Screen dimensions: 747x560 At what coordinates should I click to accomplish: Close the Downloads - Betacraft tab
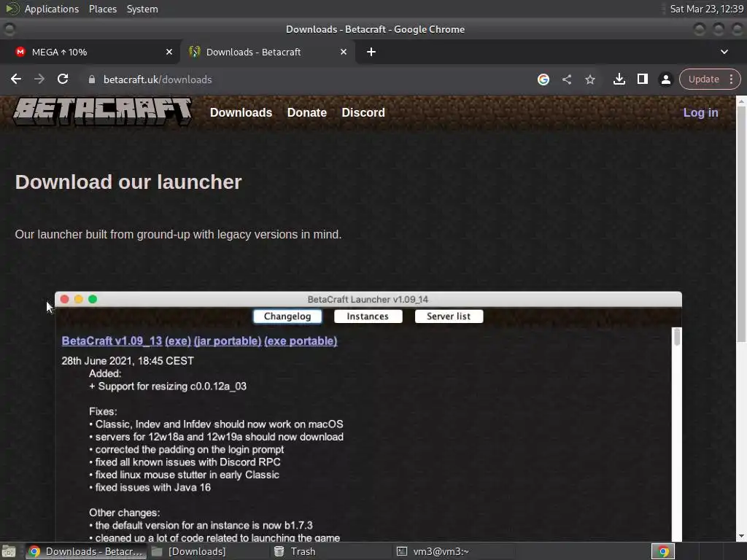[344, 52]
